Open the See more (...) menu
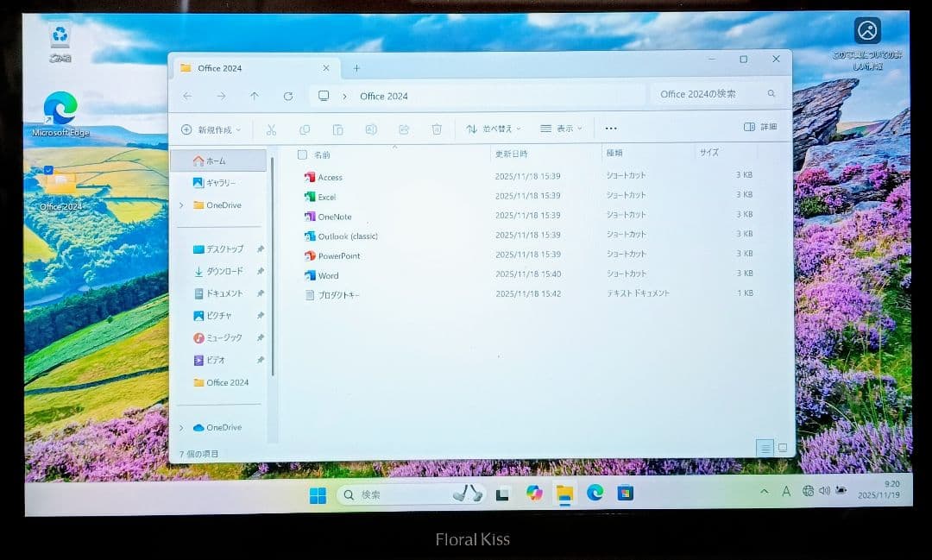 611,128
